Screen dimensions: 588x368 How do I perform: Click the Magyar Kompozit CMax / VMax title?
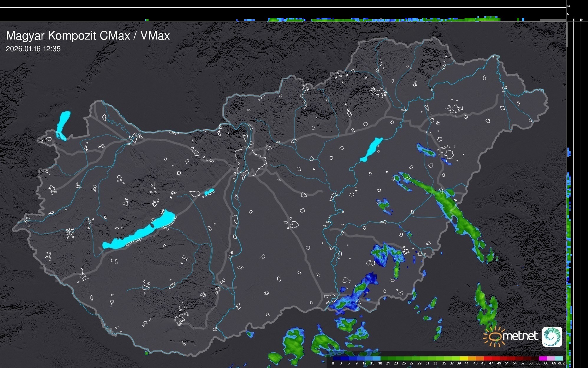(88, 36)
